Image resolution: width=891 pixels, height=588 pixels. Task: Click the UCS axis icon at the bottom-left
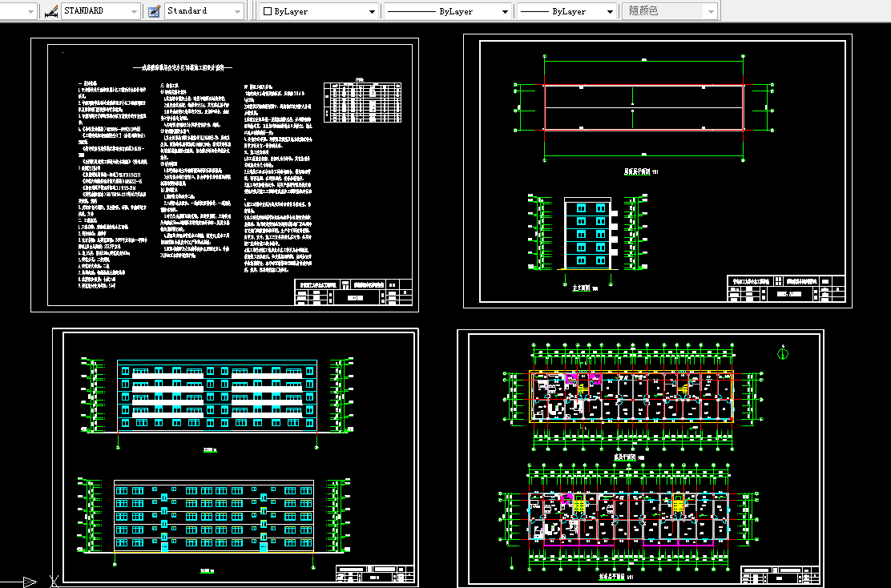click(28, 581)
